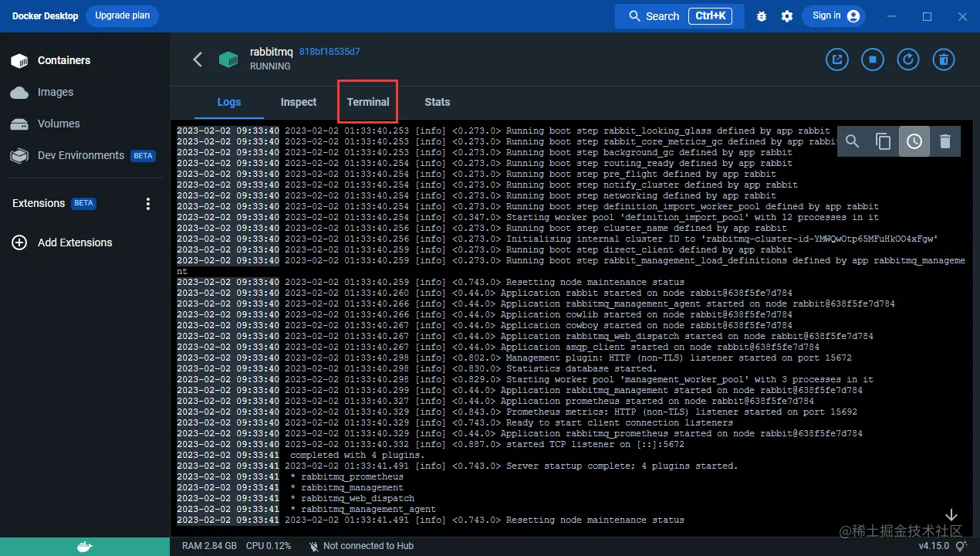Click the Sign in button
Screen dimensions: 980x556
tap(834, 16)
